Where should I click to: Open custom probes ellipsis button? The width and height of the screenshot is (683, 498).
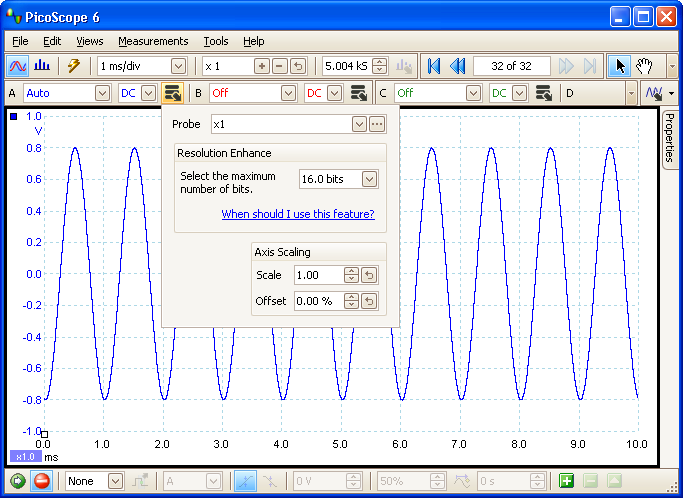click(377, 124)
